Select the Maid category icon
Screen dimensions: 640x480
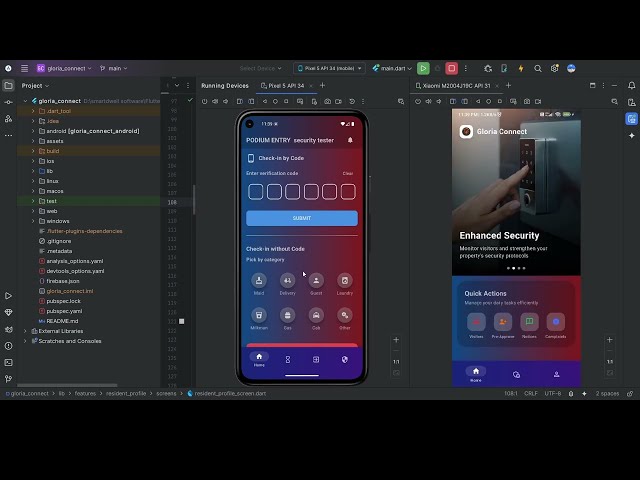pos(259,280)
